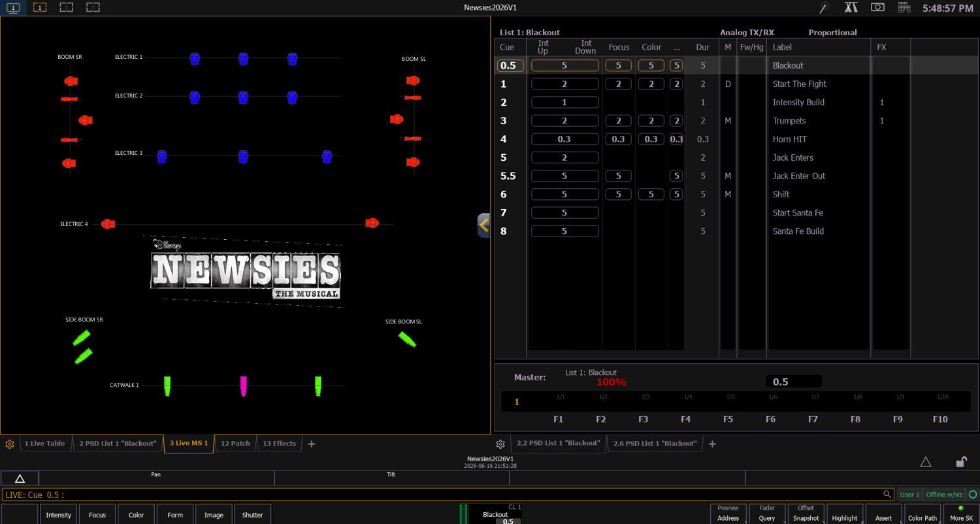Select the magenta fixture on Catwalk 1
Viewport: 980px width, 524px height.
click(x=243, y=385)
